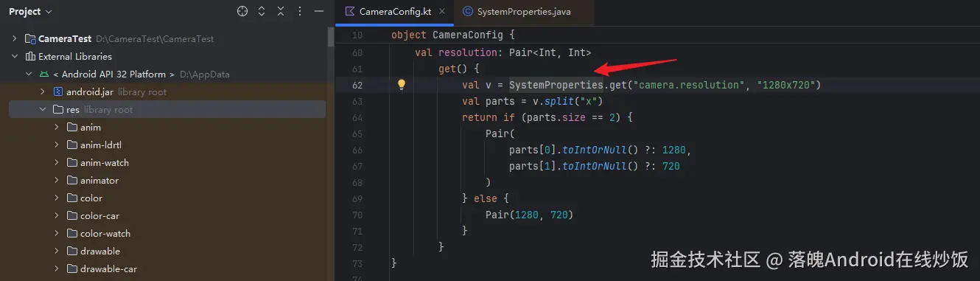Viewport: 980px width, 281px height.
Task: Click the yellow intention lightbulb on line 62
Action: 402,85
